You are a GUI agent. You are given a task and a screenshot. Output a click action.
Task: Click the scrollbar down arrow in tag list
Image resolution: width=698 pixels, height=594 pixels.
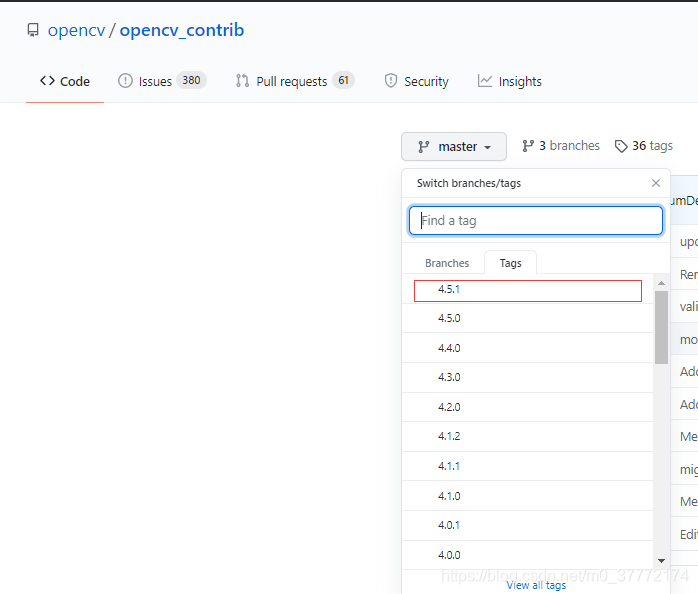tap(661, 561)
